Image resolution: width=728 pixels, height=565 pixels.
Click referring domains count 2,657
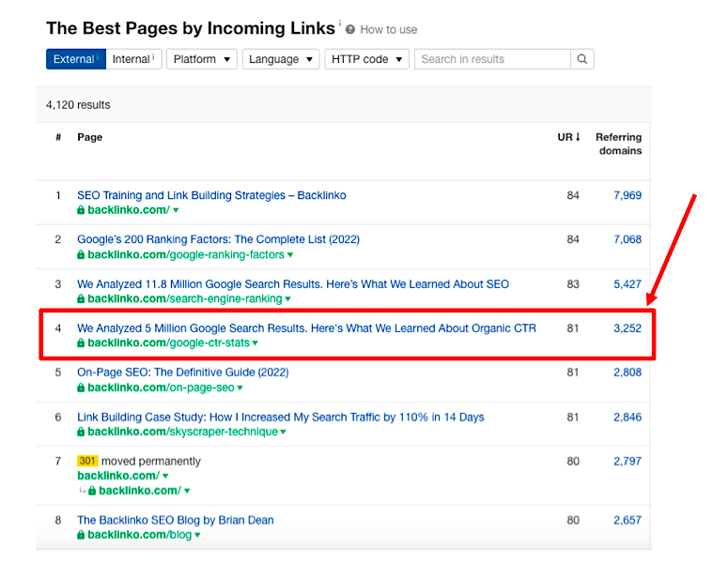point(627,520)
